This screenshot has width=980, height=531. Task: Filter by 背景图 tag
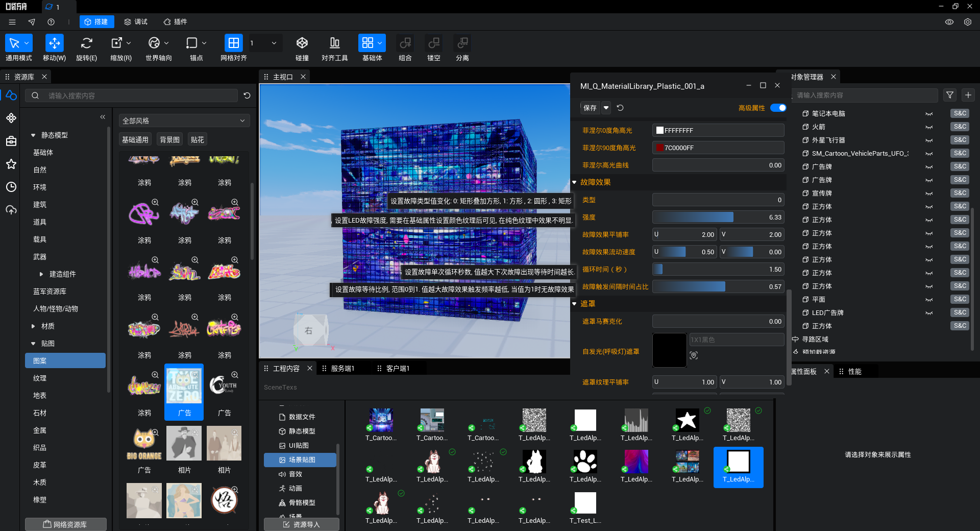coord(170,139)
